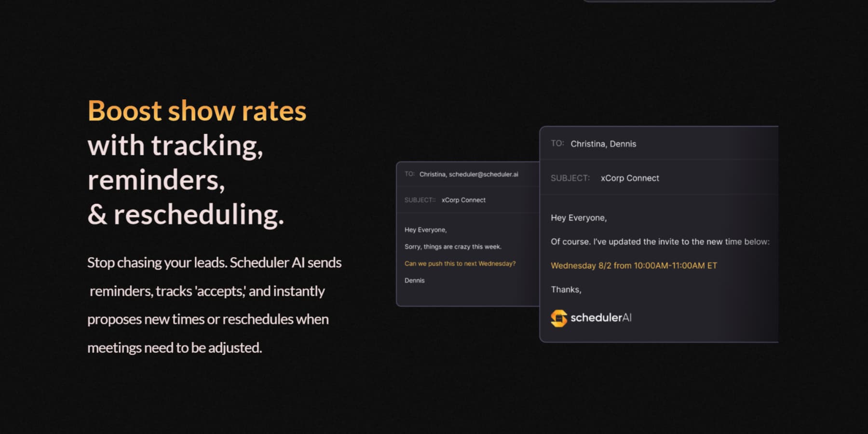This screenshot has height=434, width=868.
Task: Click 'Stop chasing your leads' paragraph line
Action: [x=214, y=263]
